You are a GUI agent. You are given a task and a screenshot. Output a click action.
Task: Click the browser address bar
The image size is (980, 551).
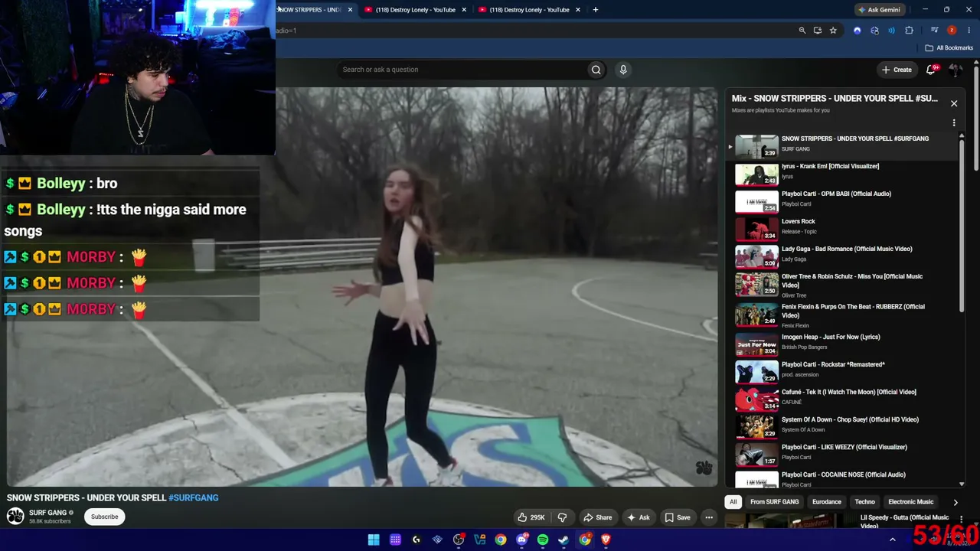pos(536,31)
